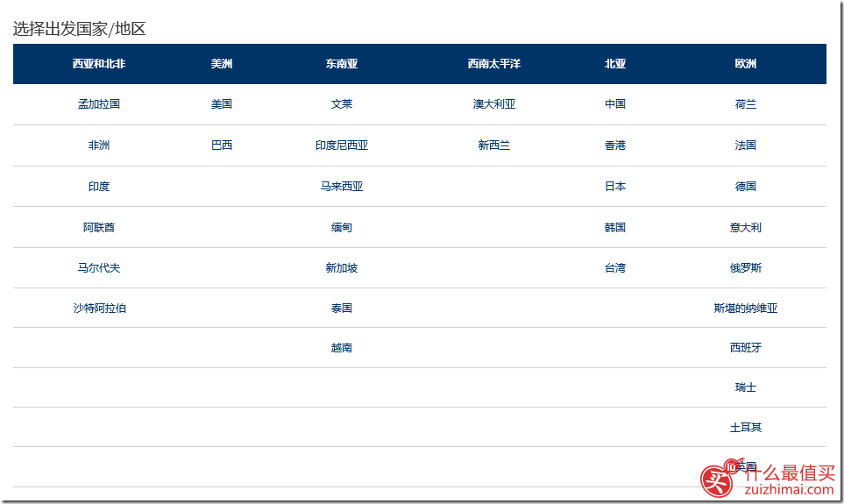844x504 pixels.
Task: Select 法国 link
Action: click(x=746, y=146)
